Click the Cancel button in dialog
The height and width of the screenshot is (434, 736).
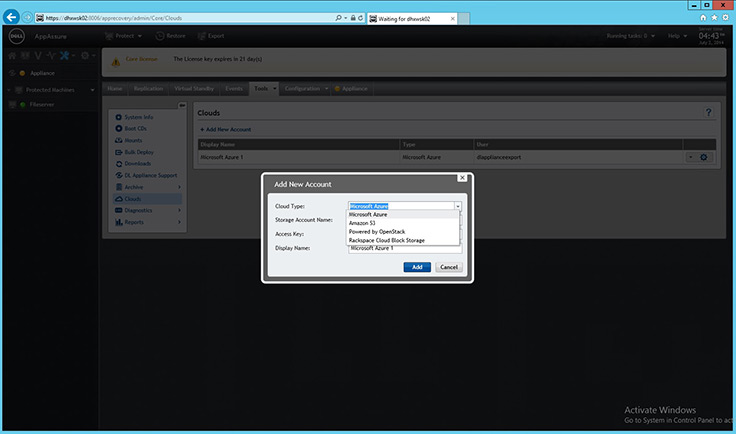(x=449, y=267)
